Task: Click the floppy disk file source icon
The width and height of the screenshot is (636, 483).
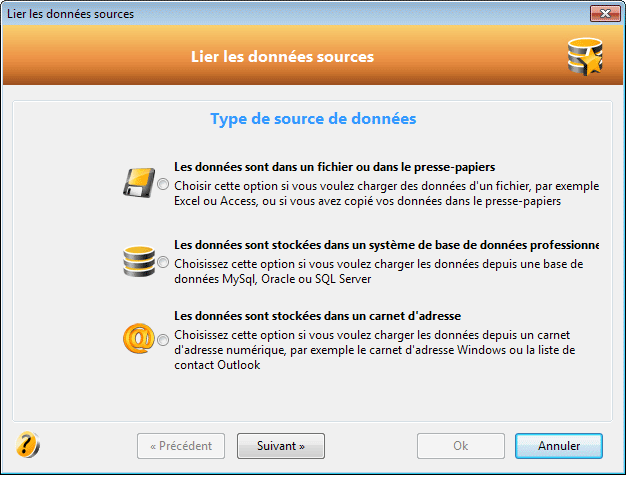Action: (x=139, y=183)
